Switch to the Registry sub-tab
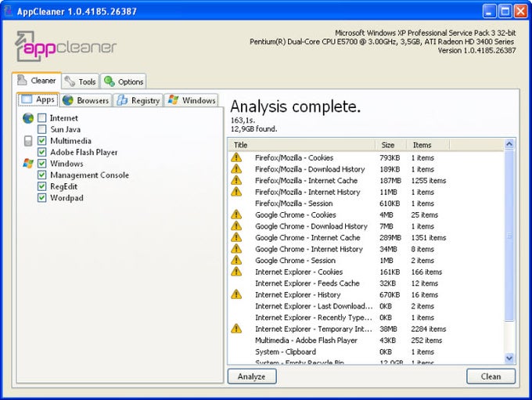This screenshot has width=532, height=400. (138, 100)
